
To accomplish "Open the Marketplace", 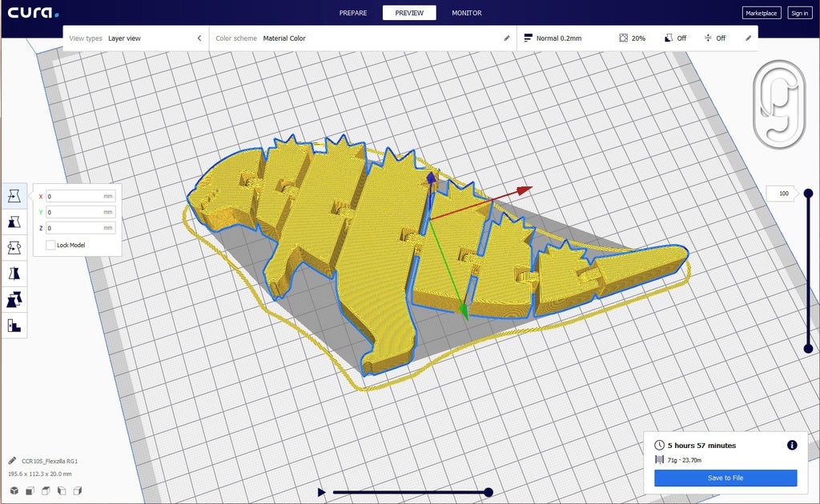I will pos(762,13).
